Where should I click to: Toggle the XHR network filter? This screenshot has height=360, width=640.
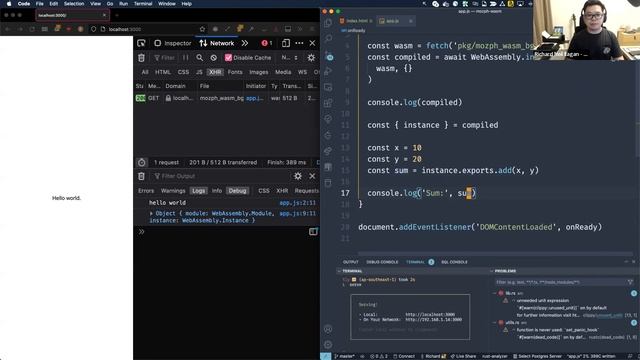click(x=215, y=72)
